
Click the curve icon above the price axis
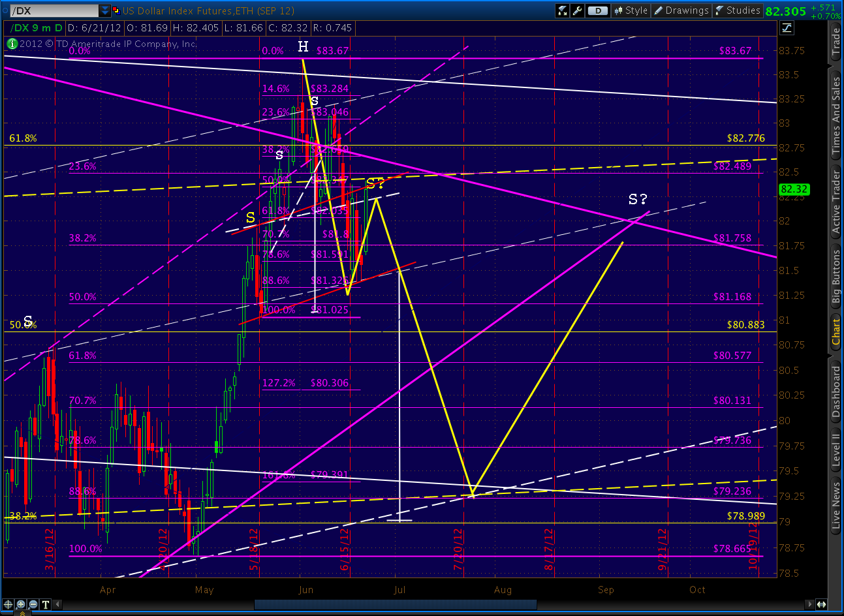pos(787,27)
